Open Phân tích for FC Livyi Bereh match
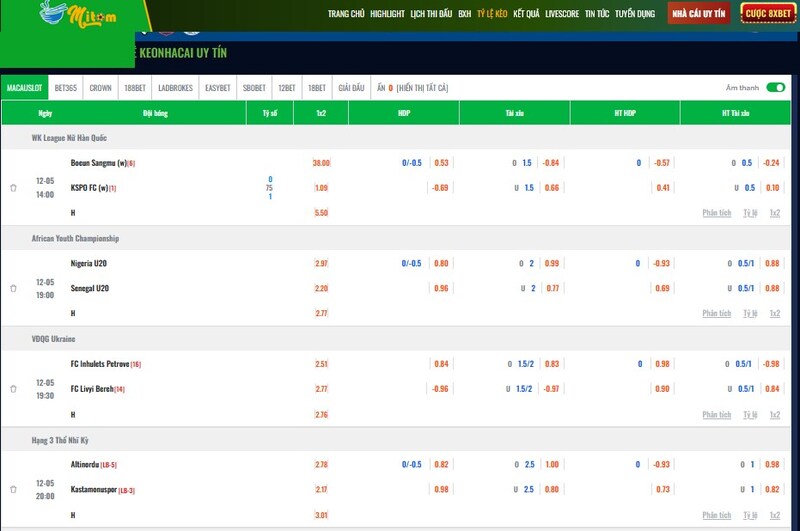The height and width of the screenshot is (531, 800). click(x=717, y=415)
